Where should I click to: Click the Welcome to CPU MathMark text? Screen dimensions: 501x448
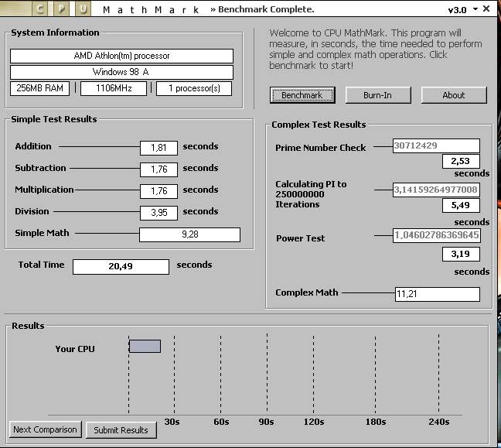tap(376, 50)
